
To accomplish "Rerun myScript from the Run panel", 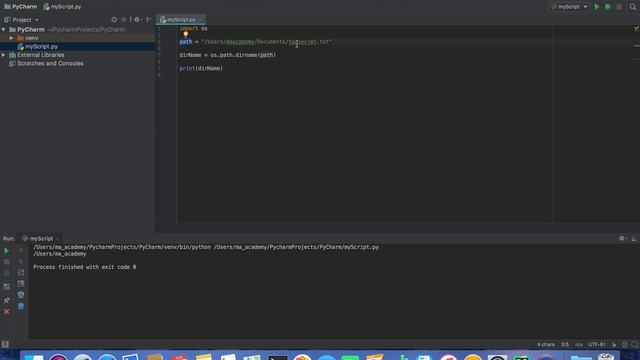I will click(x=7, y=251).
